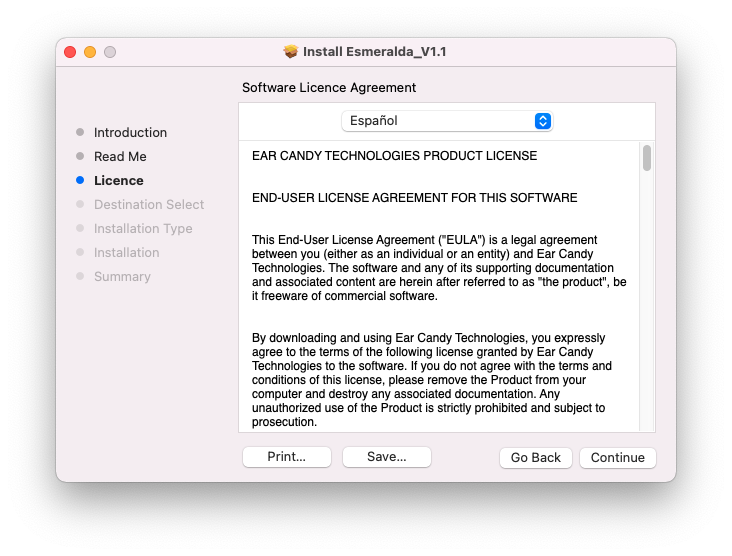Click the licence text scrollbar thumb

click(647, 158)
